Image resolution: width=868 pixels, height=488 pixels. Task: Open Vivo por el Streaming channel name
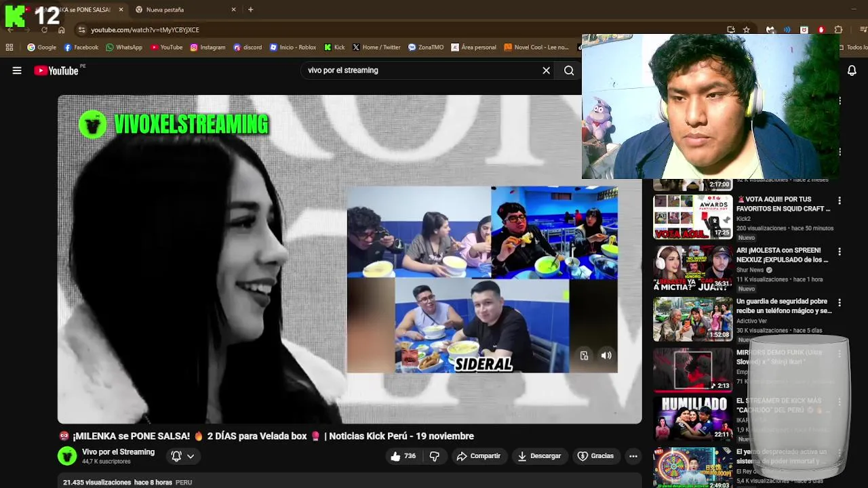pyautogui.click(x=118, y=452)
